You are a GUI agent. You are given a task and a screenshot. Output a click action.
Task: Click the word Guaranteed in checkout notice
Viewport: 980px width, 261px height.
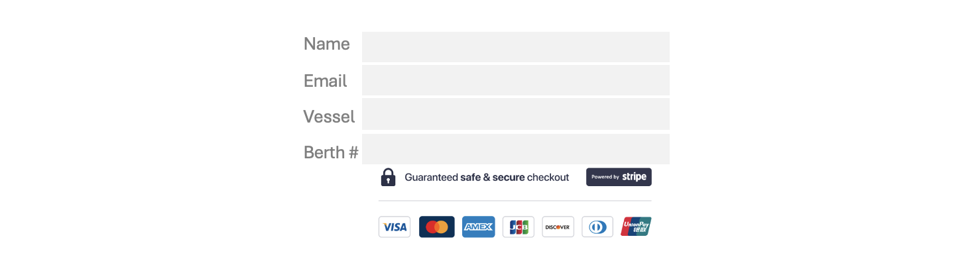(x=431, y=178)
